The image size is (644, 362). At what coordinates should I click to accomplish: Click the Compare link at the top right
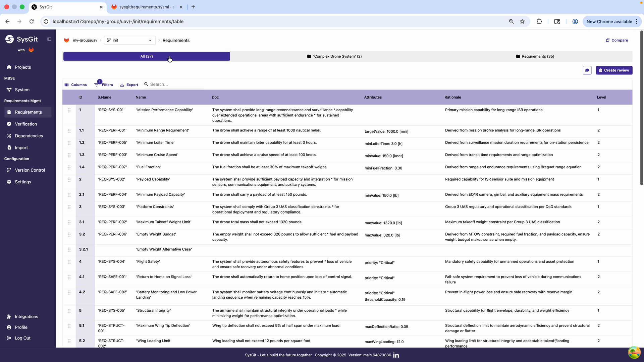617,40
